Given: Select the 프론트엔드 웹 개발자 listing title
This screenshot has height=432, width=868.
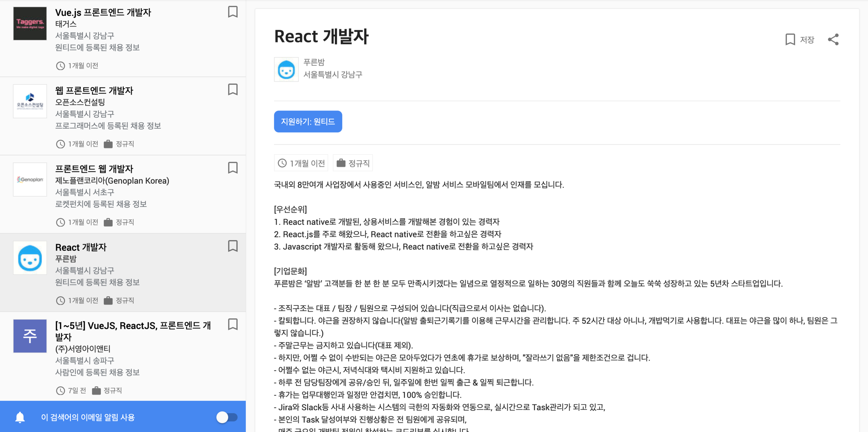Looking at the screenshot, I should tap(94, 169).
